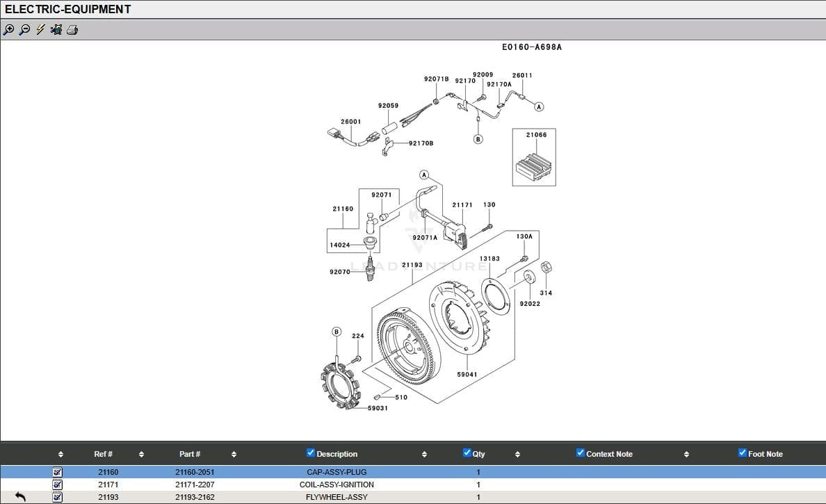Click the lightning bolt toolbar icon
Viewport: 826px width, 504px height.
point(40,30)
